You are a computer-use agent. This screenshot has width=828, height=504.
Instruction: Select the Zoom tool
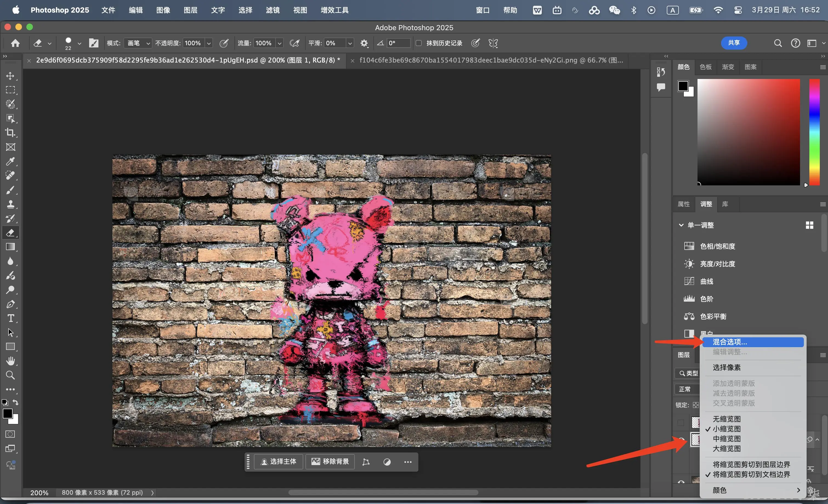(x=10, y=375)
